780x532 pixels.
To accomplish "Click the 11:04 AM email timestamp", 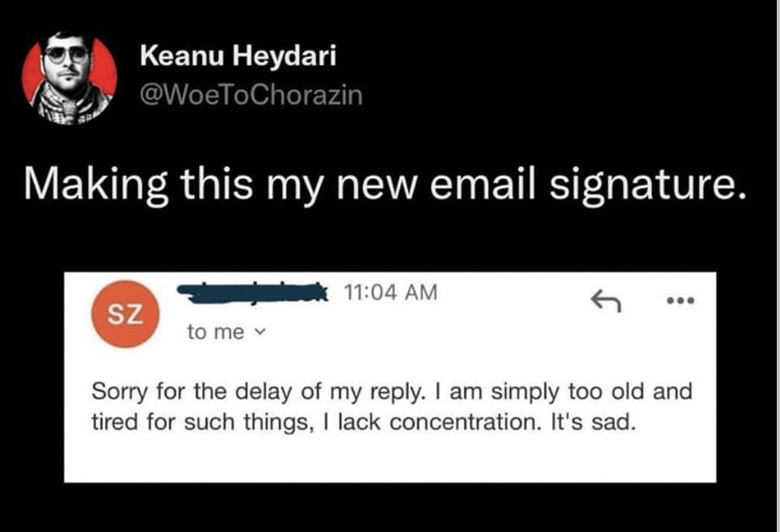I will (x=389, y=293).
